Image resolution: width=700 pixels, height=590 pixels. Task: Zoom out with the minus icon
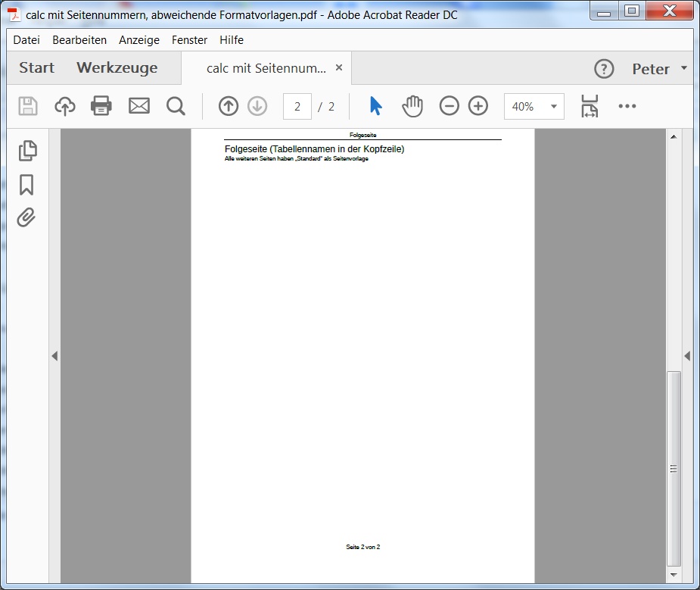pos(449,106)
